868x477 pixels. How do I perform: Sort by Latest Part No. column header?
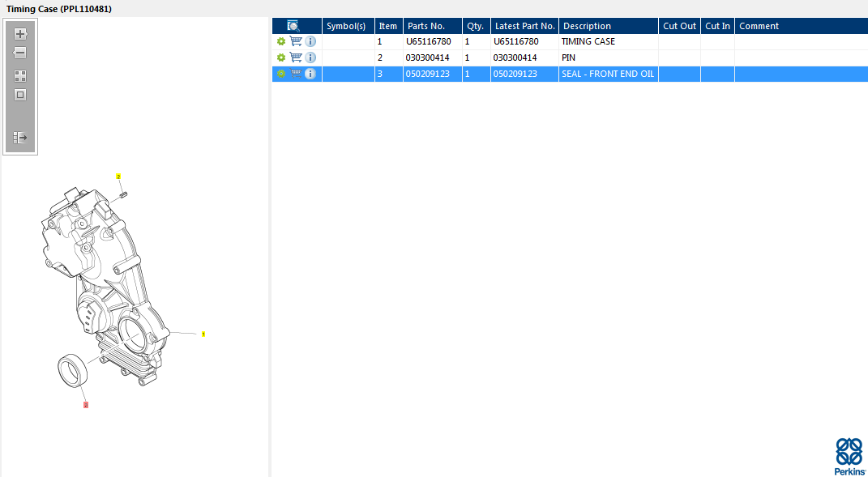pos(525,26)
